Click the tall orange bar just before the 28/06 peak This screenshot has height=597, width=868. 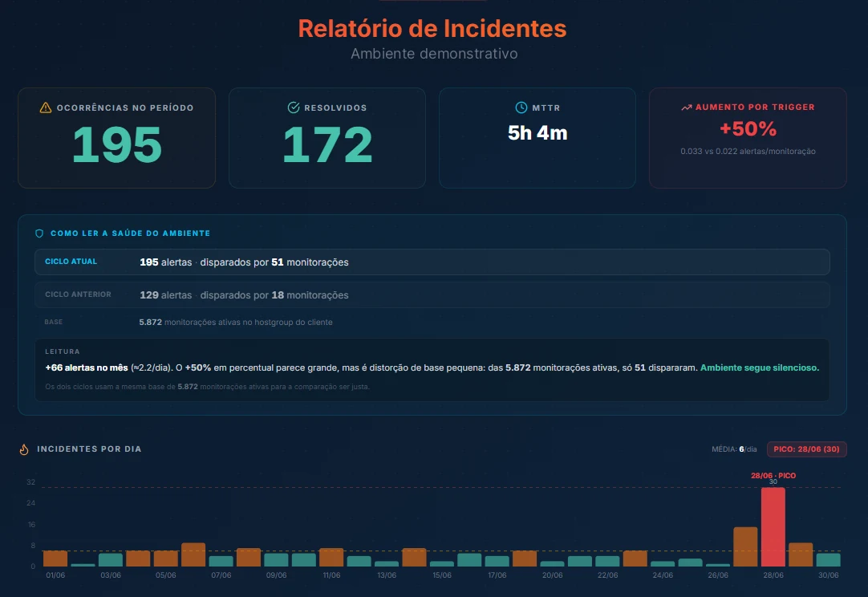click(x=745, y=546)
